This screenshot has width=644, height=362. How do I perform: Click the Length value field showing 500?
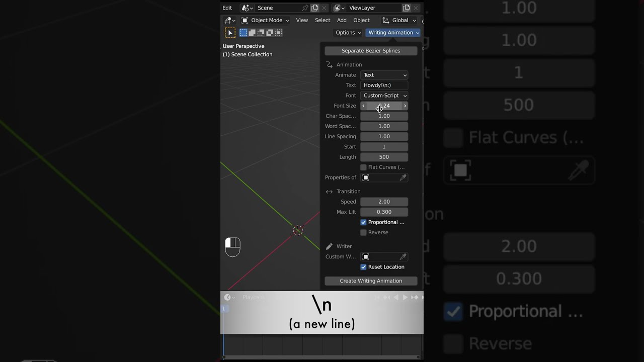[x=384, y=157]
